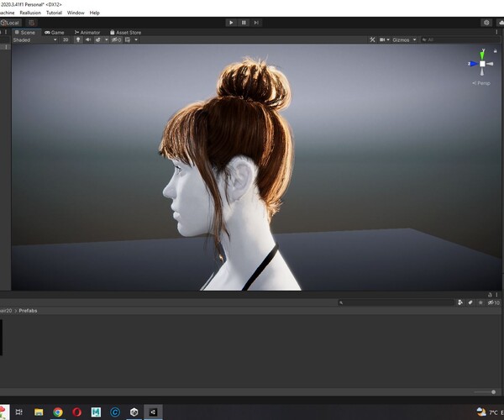This screenshot has height=420, width=504.
Task: Toggle scene lighting lightbulb icon
Action: [78, 39]
